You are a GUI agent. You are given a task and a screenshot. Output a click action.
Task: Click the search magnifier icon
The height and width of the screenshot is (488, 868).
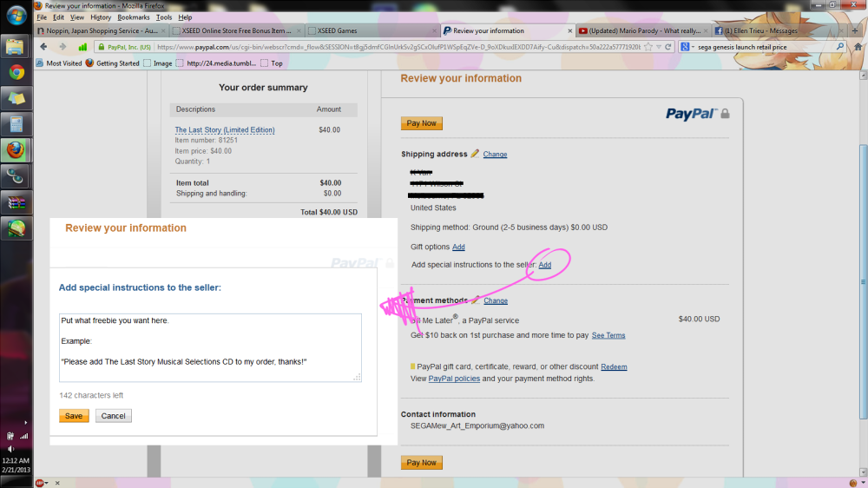tap(839, 47)
